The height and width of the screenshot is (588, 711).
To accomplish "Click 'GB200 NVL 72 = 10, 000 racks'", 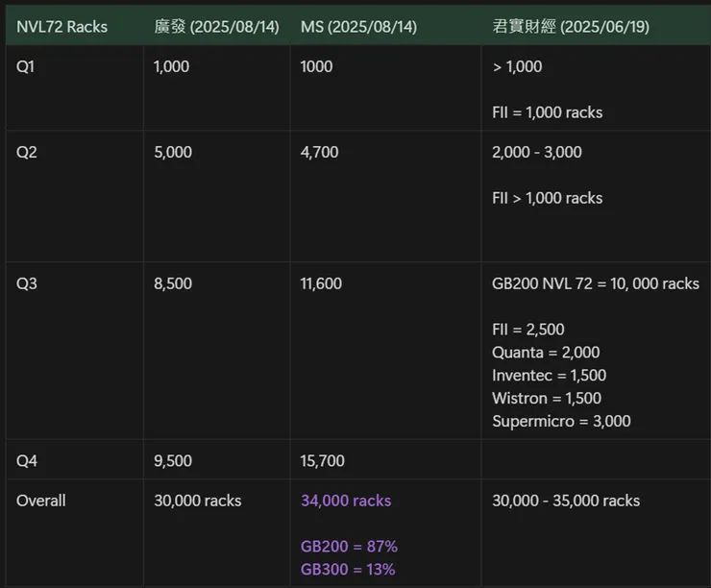I will (596, 283).
